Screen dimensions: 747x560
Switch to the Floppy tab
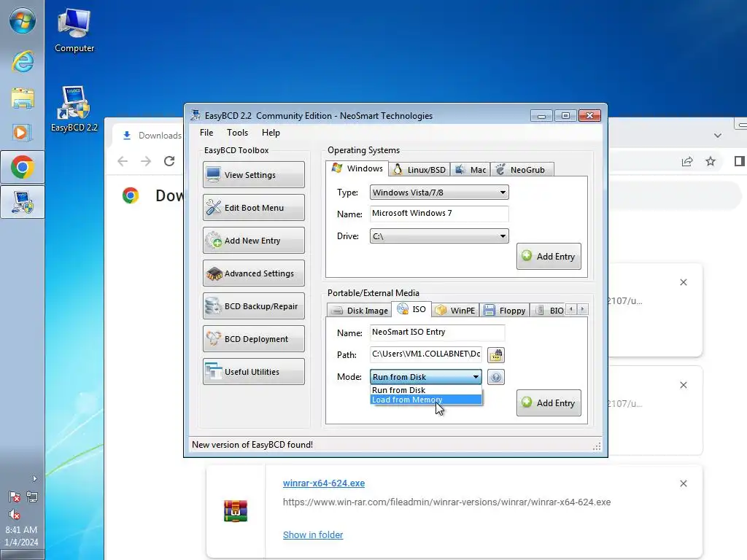point(505,311)
